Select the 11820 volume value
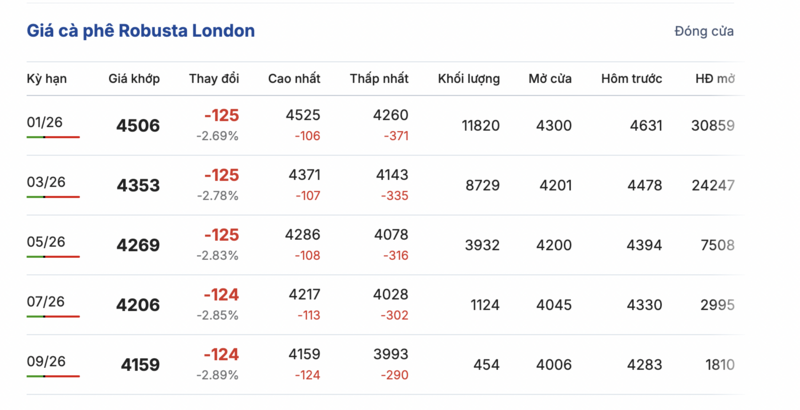Viewport: 800px width, 410px height. [480, 126]
